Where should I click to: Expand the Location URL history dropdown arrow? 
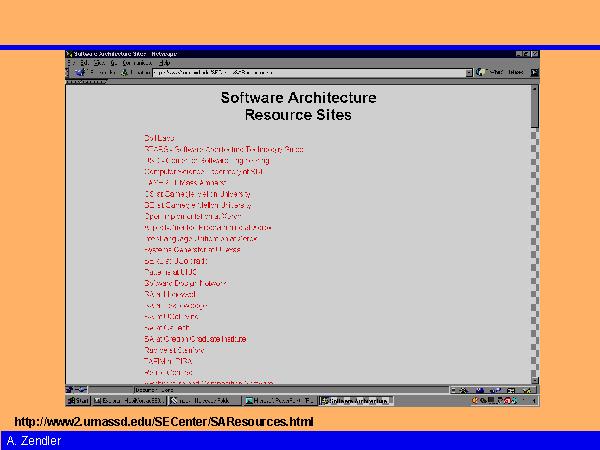468,73
